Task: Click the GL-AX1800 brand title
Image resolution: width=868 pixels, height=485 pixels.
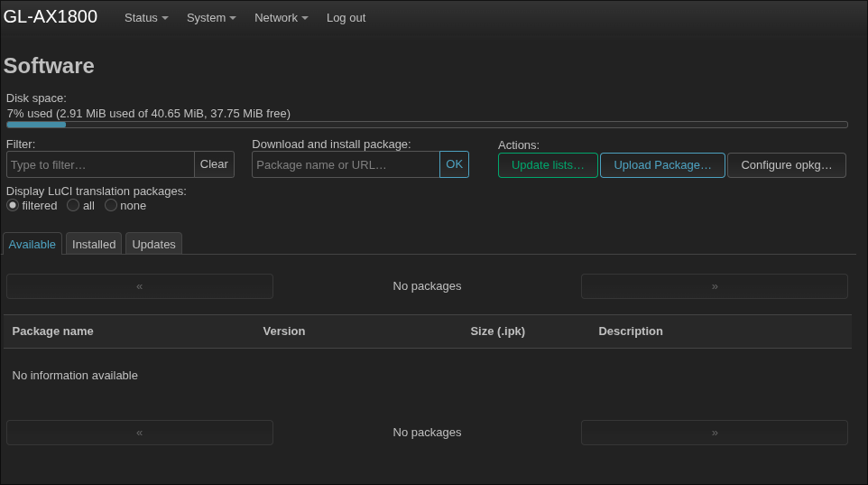Action: coord(51,16)
